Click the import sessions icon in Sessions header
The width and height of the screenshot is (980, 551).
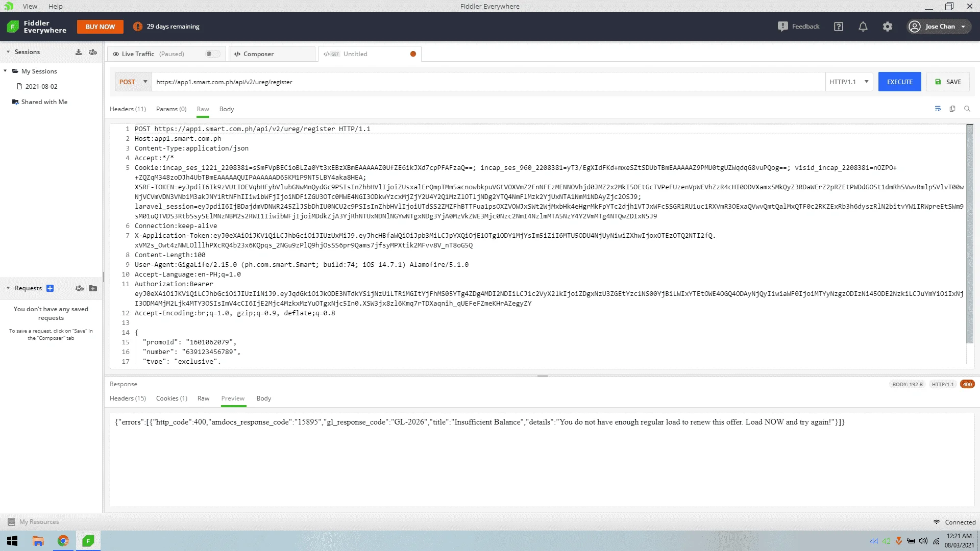(79, 52)
